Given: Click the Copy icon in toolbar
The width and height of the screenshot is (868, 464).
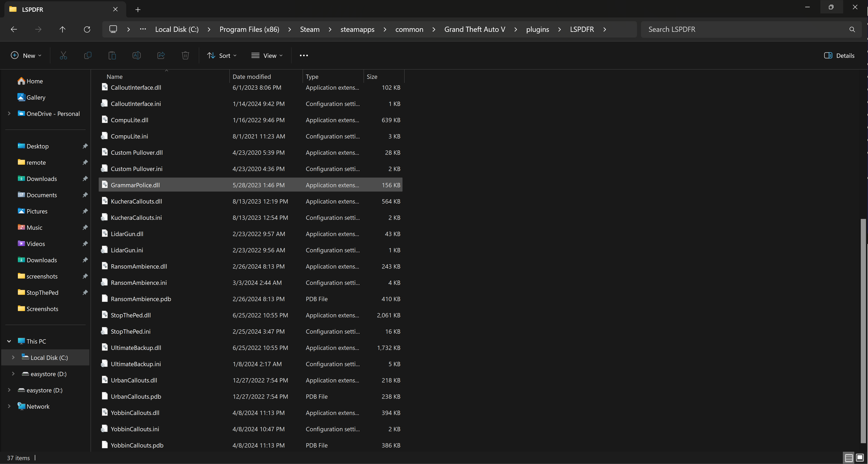Looking at the screenshot, I should pos(88,56).
